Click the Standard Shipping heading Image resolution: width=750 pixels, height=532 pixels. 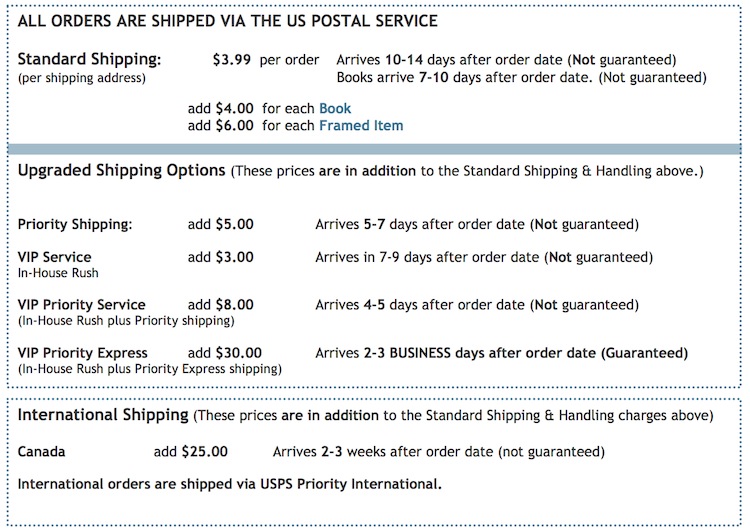point(89,59)
